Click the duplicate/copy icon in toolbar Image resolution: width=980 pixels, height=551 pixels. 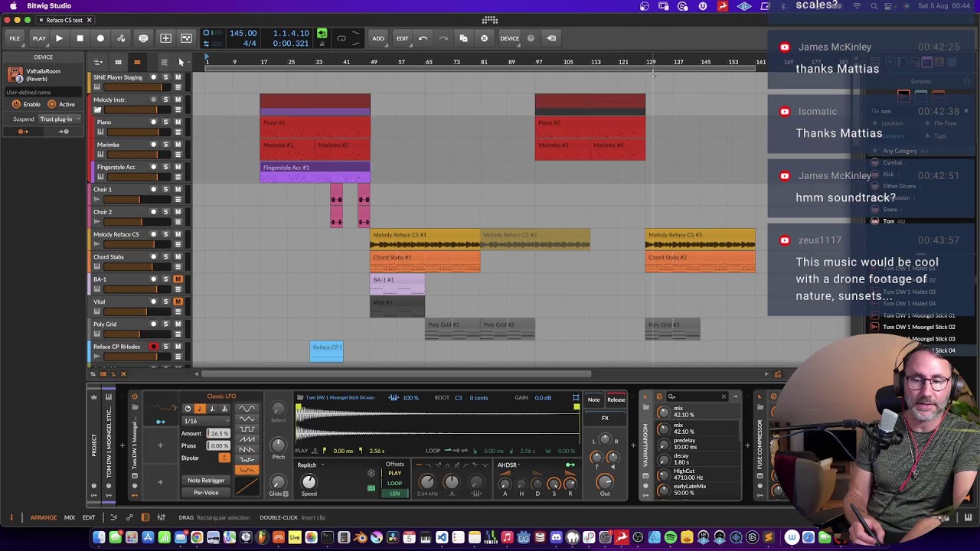[x=463, y=38]
